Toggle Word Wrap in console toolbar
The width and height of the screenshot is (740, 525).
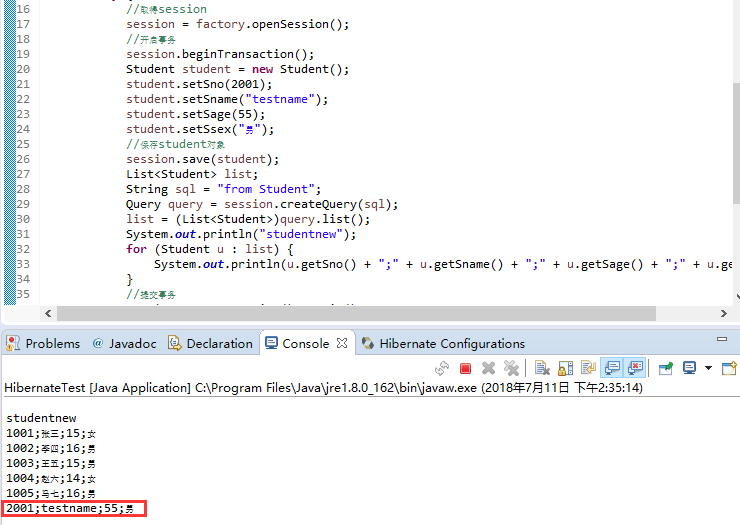pyautogui.click(x=587, y=368)
